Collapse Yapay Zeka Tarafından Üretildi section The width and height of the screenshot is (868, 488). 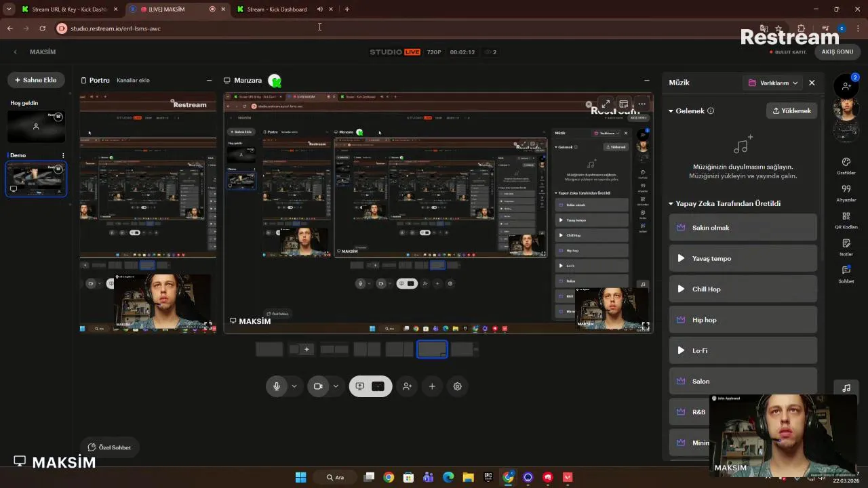click(671, 203)
